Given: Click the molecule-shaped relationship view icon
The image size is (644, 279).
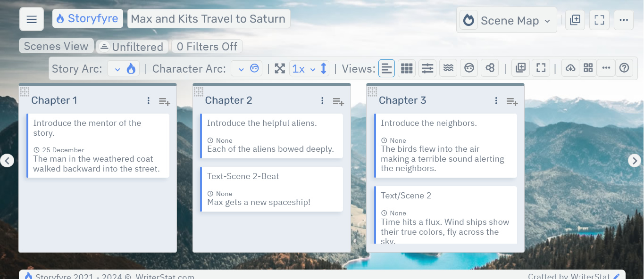Looking at the screenshot, I should click(489, 68).
